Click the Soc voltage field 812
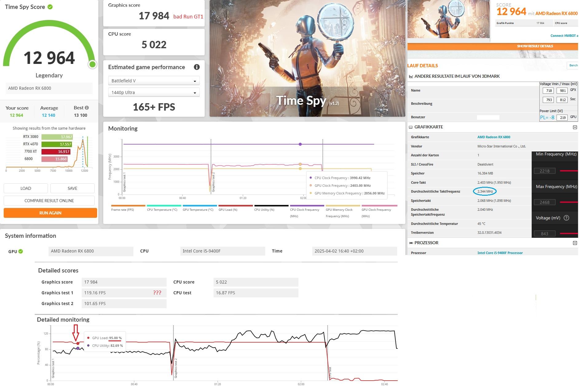Image resolution: width=579 pixels, height=392 pixels. coord(563,100)
